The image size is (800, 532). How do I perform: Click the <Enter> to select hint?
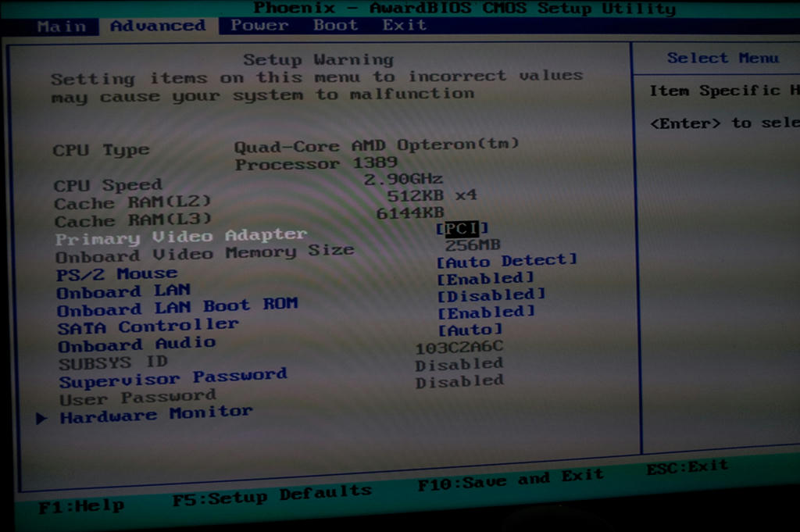click(724, 123)
